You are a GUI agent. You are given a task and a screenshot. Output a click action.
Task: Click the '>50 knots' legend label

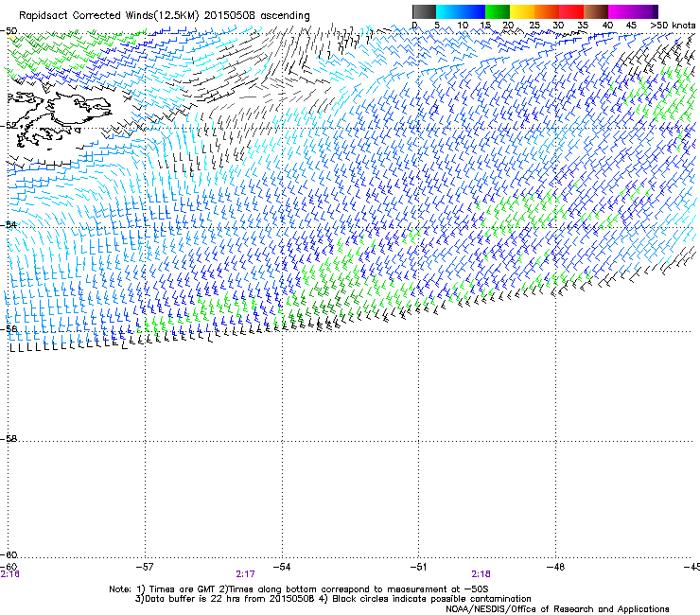(x=673, y=25)
